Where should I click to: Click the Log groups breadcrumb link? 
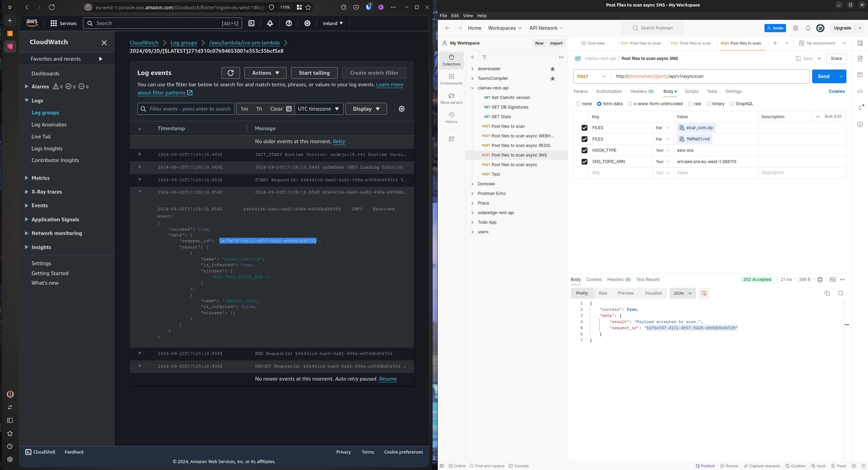(184, 43)
